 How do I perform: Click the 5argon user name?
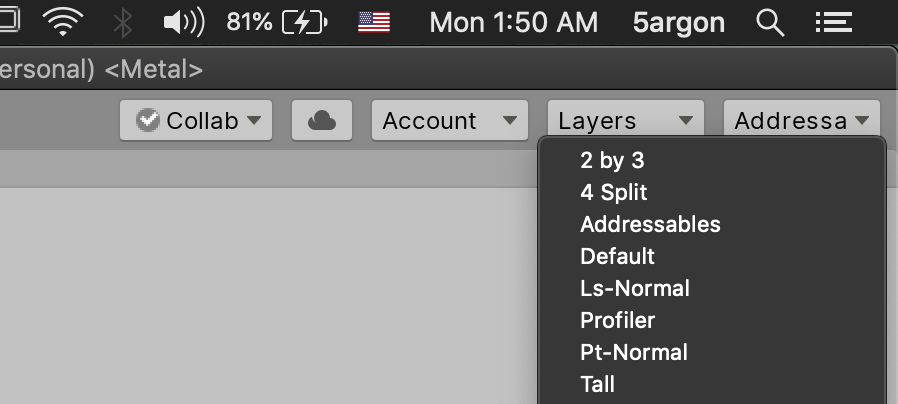[x=679, y=21]
